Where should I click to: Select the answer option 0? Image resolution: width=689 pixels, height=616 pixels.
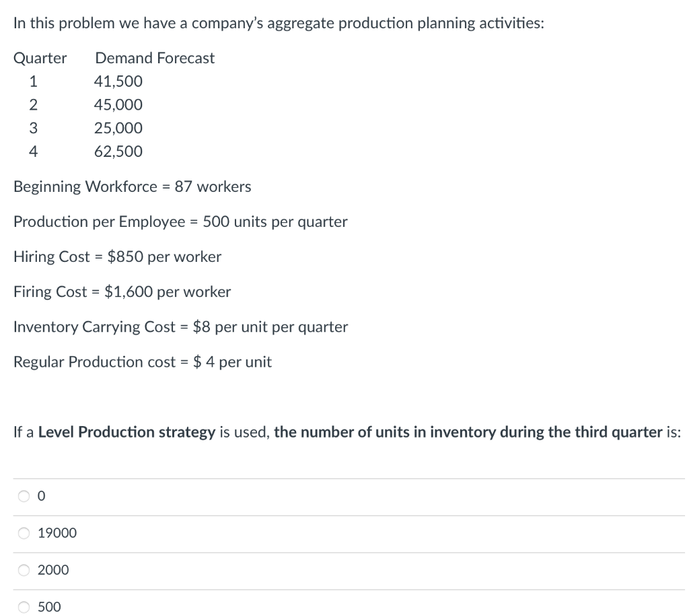[x=24, y=496]
